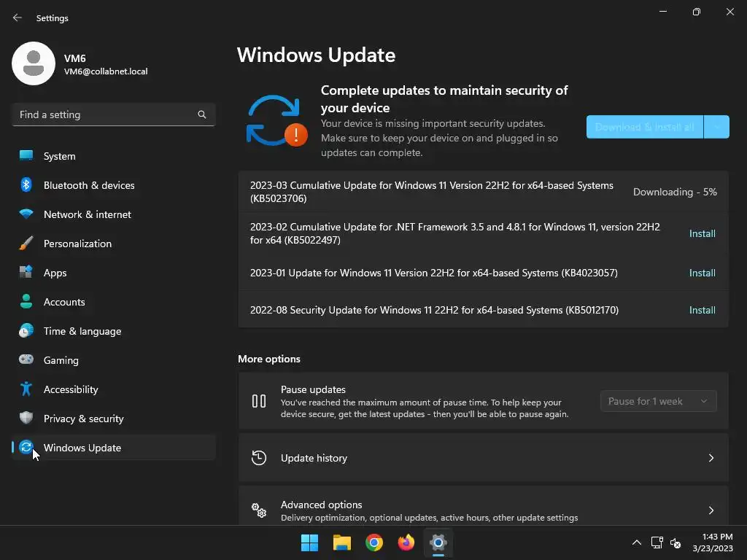Open Advanced options chevron
Viewport: 747px width, 560px height.
pyautogui.click(x=711, y=510)
